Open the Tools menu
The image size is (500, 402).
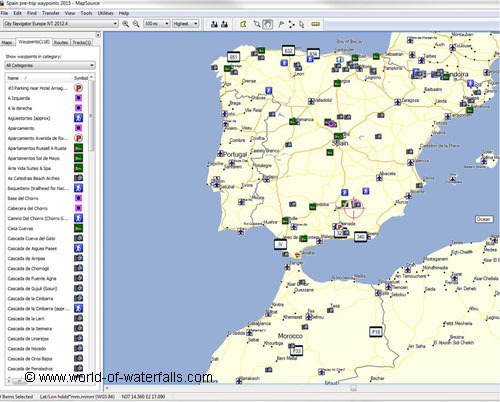(86, 13)
